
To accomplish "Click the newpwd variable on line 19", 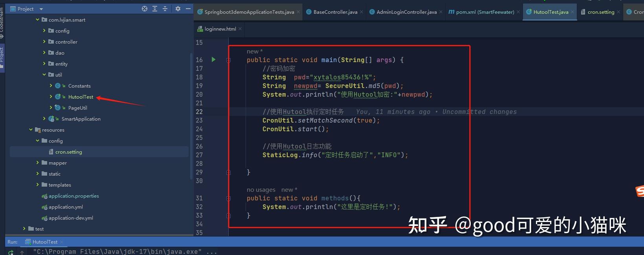I will tap(306, 86).
